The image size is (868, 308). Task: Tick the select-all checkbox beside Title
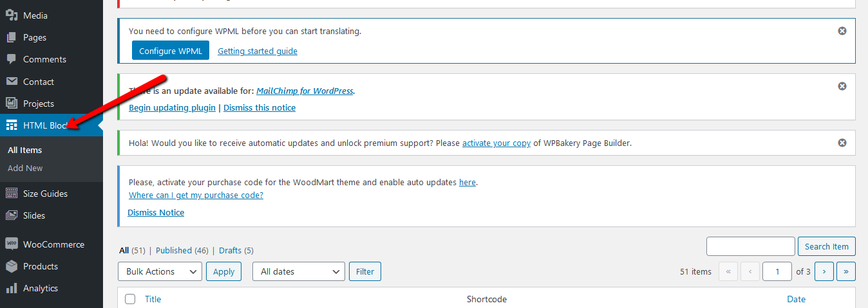130,299
